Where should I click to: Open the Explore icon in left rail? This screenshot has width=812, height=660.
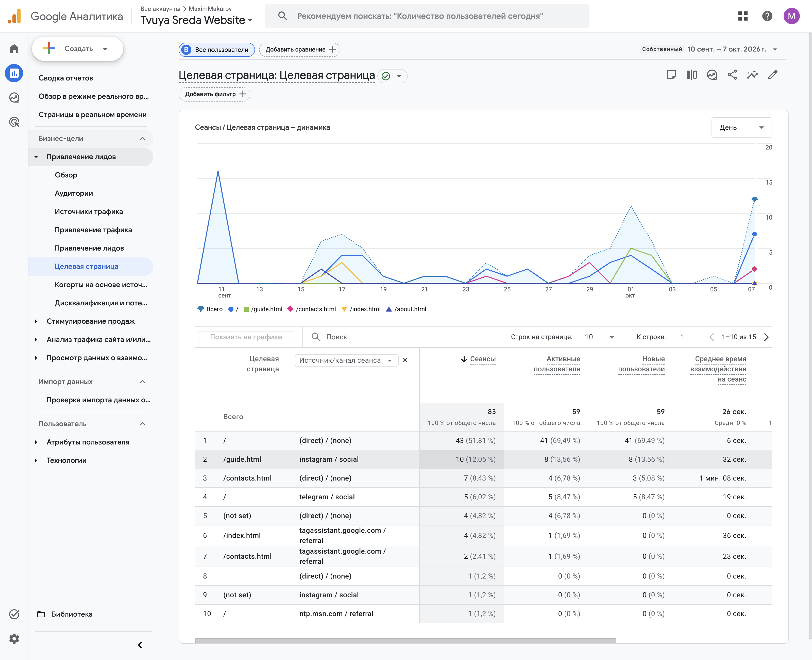tap(14, 98)
